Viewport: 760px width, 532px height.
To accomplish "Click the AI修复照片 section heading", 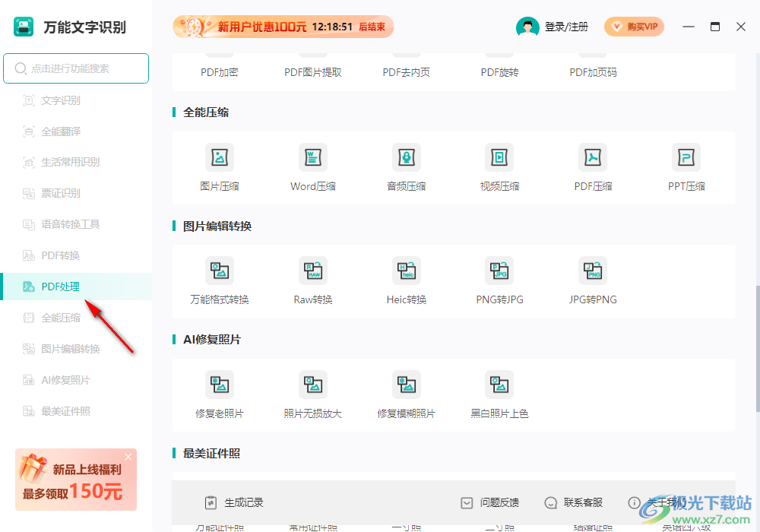I will [x=212, y=340].
